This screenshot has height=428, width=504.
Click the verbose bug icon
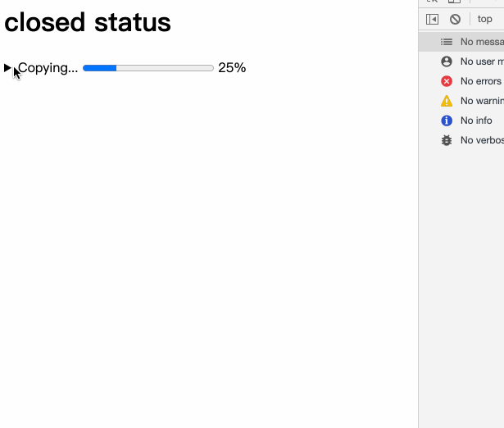[x=447, y=140]
